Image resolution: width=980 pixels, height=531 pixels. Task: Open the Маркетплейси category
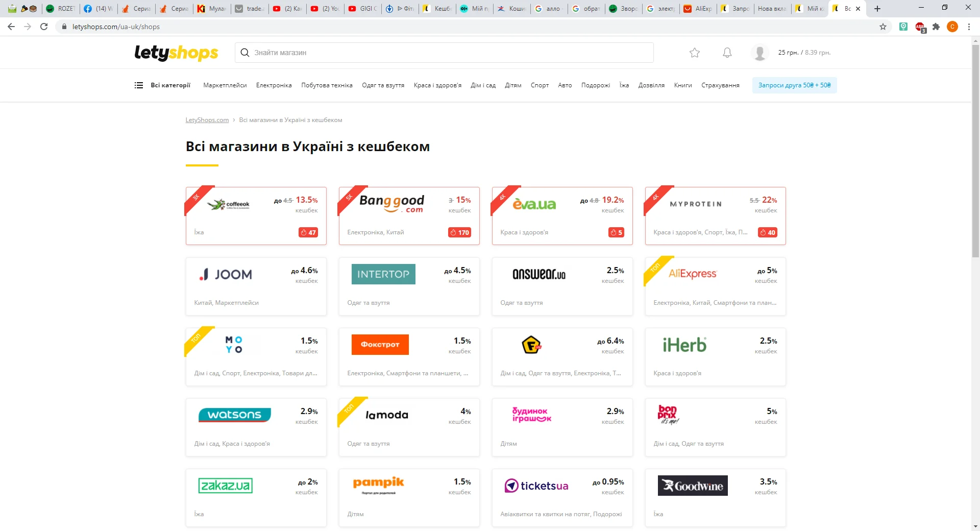click(225, 85)
